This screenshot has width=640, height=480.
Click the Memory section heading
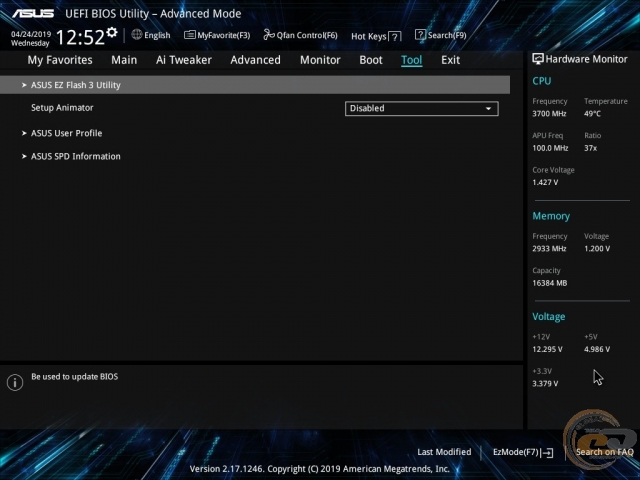click(551, 216)
